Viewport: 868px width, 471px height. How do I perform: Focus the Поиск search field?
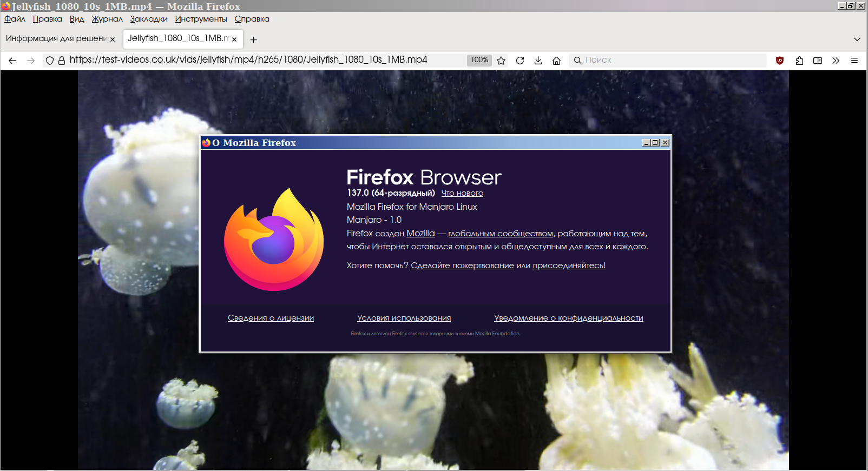tap(668, 60)
